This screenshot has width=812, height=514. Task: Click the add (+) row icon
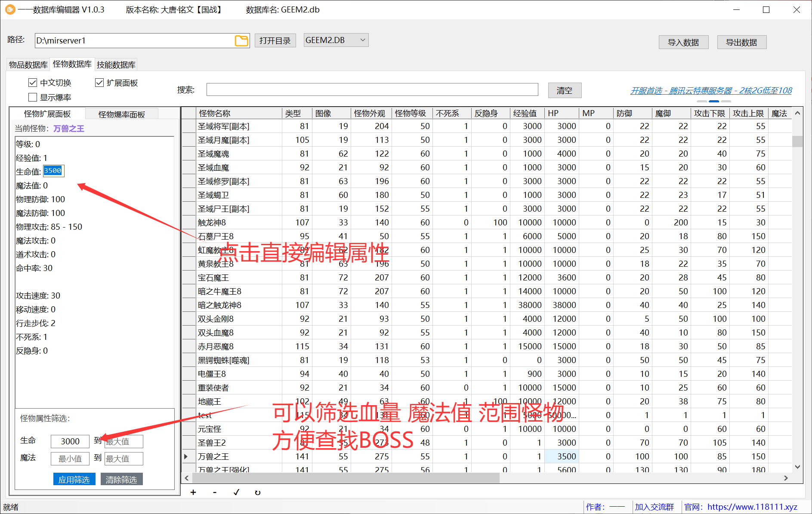193,492
